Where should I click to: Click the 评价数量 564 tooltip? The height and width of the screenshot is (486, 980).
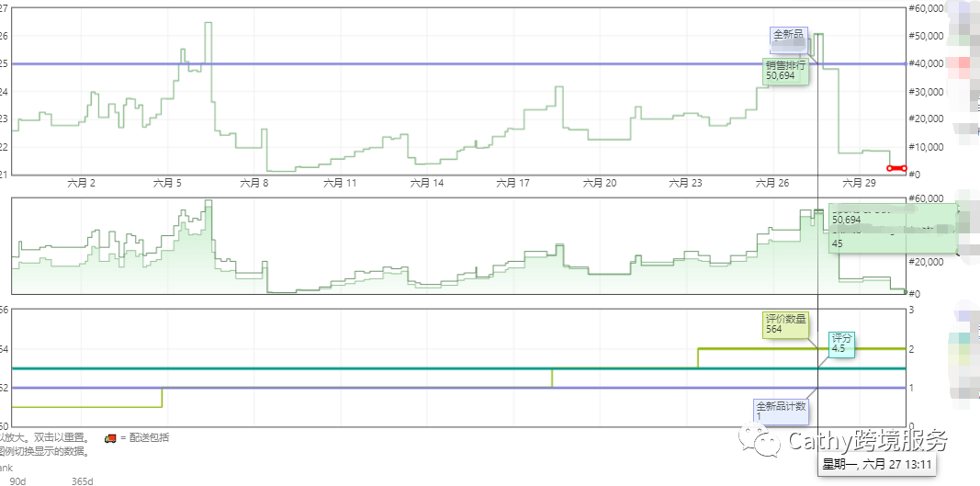click(786, 325)
